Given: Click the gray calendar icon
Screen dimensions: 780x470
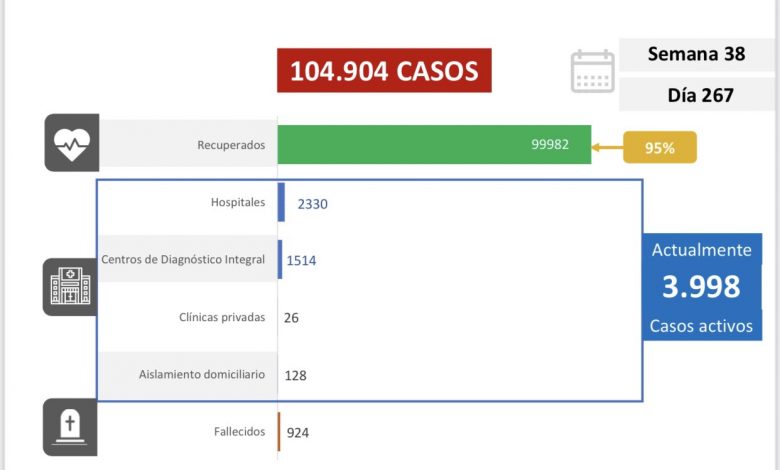Looking at the screenshot, I should pyautogui.click(x=592, y=71).
